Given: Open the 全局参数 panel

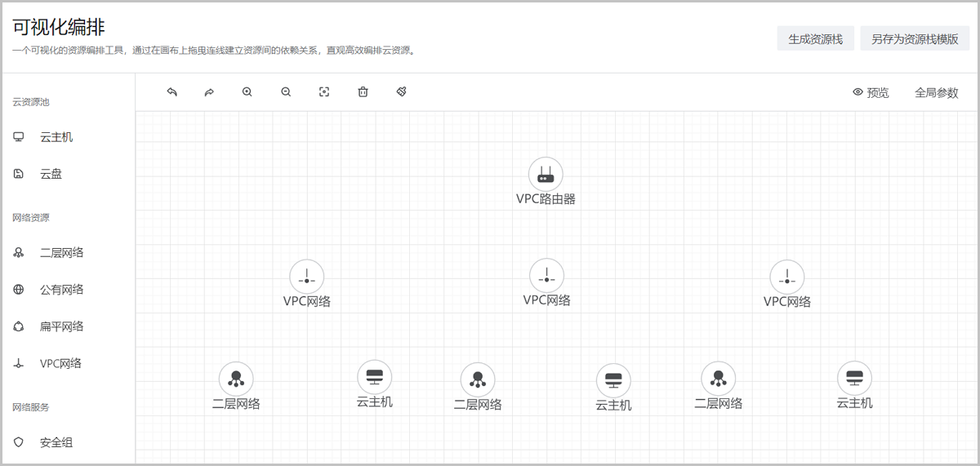Looking at the screenshot, I should tap(936, 92).
